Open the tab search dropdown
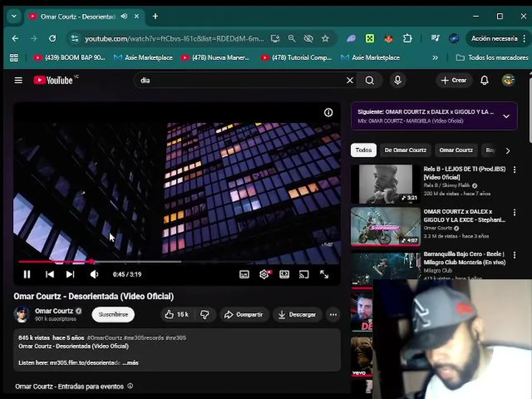 coord(14,16)
